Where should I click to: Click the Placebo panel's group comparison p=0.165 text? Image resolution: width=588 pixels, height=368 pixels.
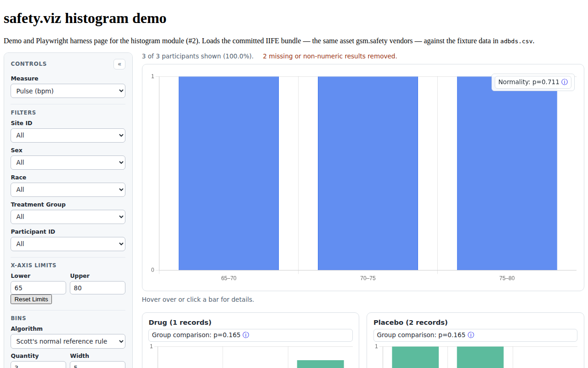point(421,335)
